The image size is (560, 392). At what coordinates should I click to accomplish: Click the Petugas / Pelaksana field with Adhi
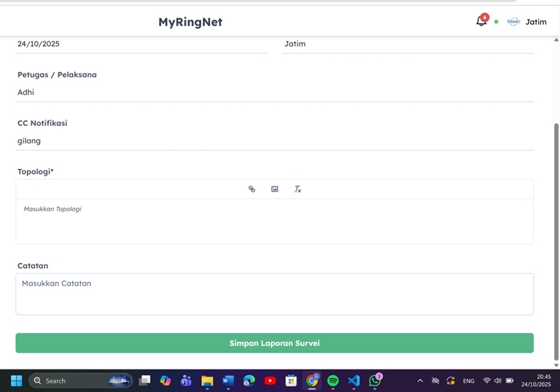274,93
